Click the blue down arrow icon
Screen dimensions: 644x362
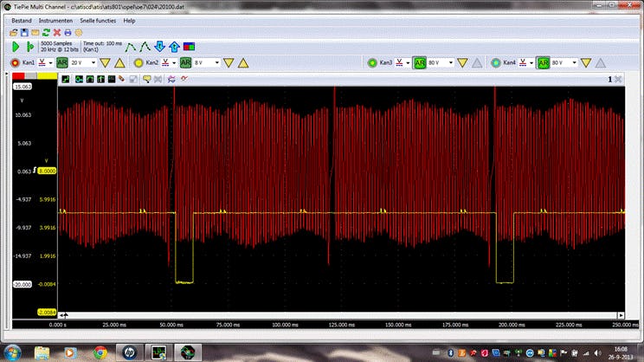159,47
